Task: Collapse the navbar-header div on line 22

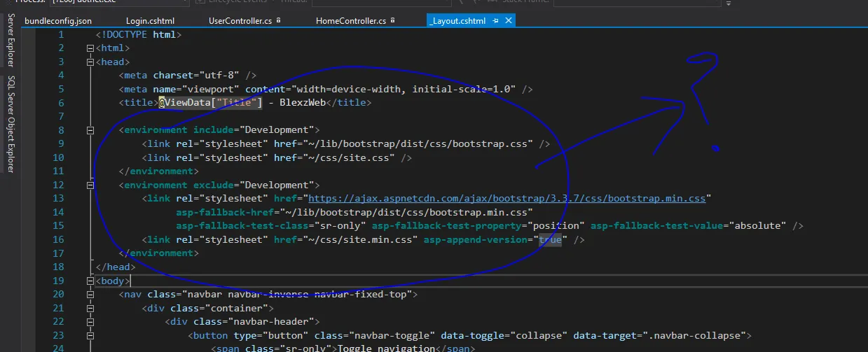Action: pyautogui.click(x=90, y=322)
